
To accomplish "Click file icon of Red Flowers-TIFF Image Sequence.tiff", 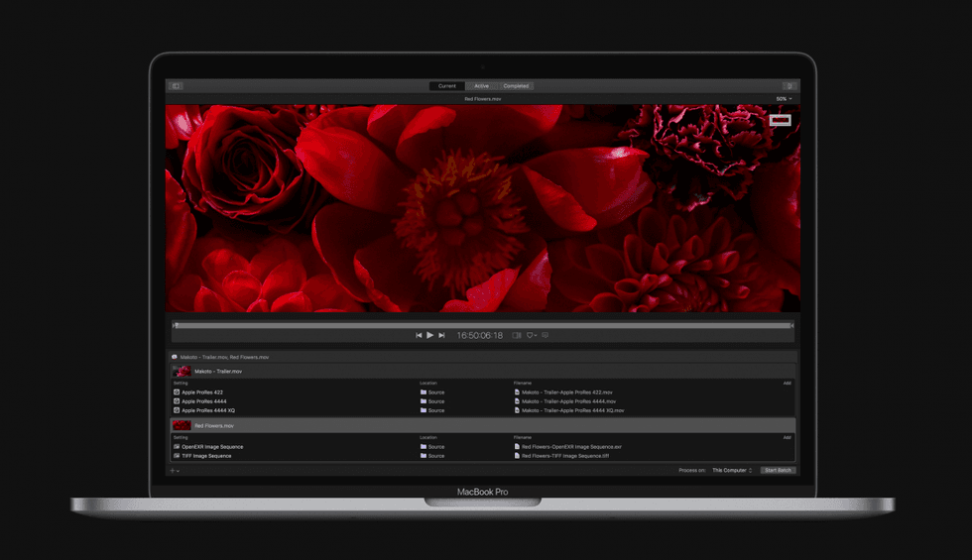I will pyautogui.click(x=517, y=455).
